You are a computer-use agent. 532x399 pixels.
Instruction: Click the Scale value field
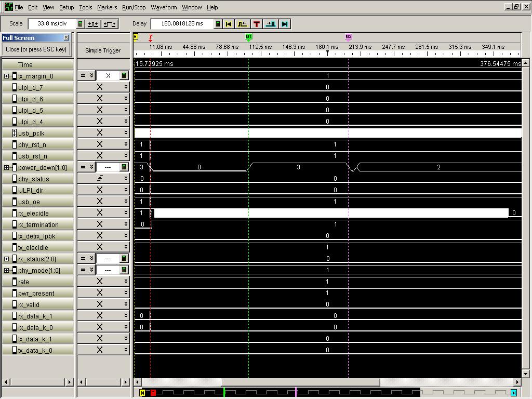coord(52,24)
